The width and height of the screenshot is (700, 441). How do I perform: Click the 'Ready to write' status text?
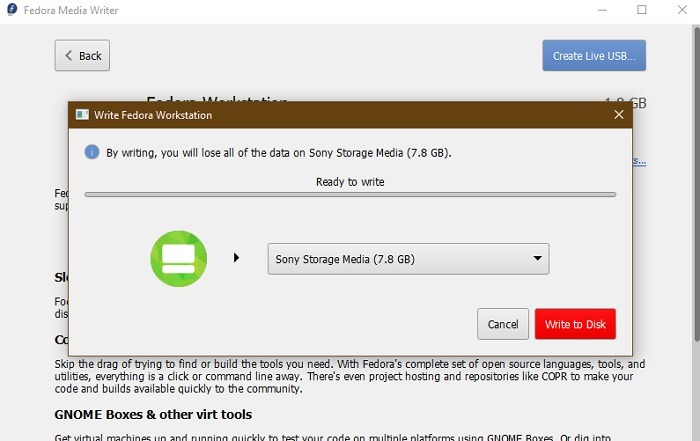coord(350,182)
